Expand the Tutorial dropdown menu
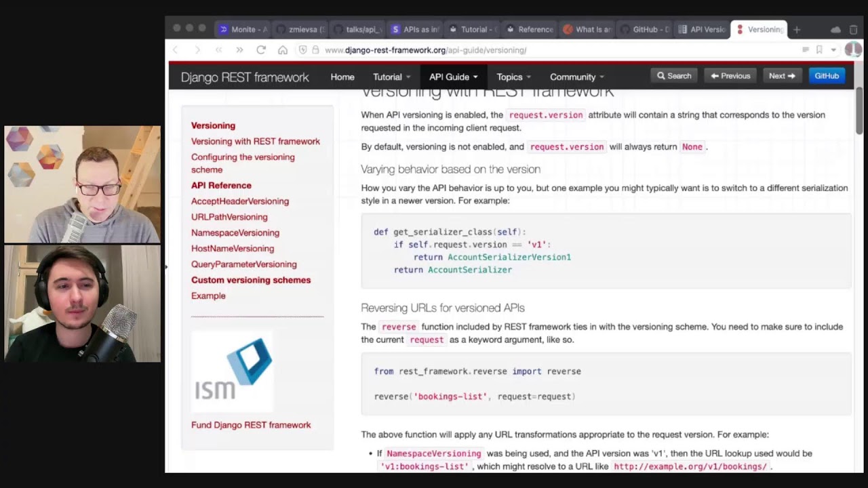The height and width of the screenshot is (488, 868). tap(391, 77)
